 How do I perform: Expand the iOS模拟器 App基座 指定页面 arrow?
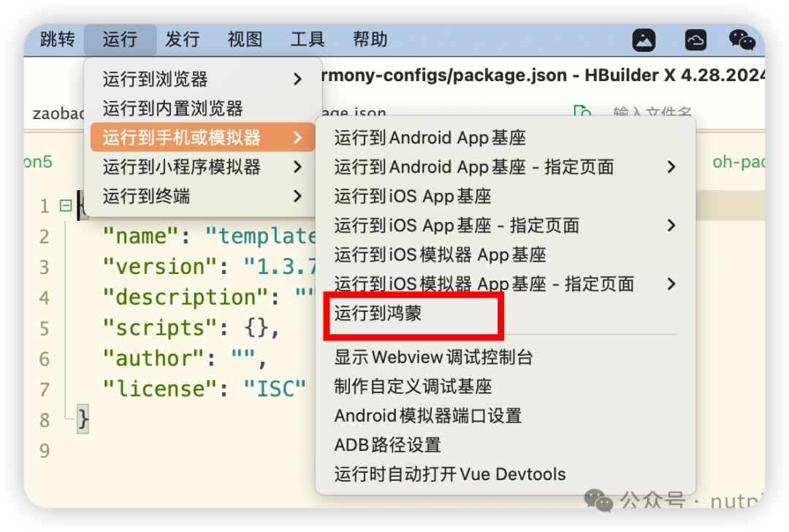click(x=671, y=284)
